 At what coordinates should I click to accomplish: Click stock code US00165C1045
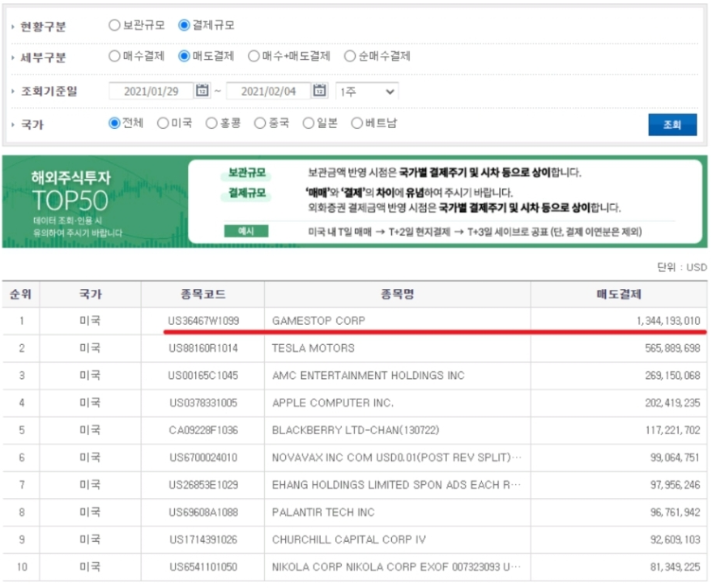(x=203, y=376)
